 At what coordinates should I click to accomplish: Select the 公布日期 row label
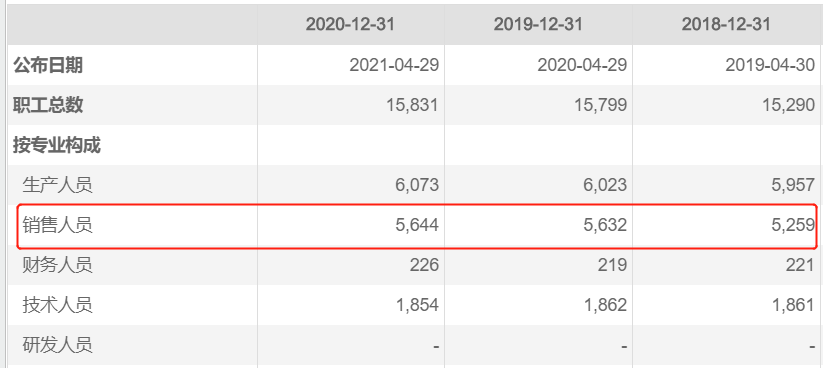(x=48, y=65)
